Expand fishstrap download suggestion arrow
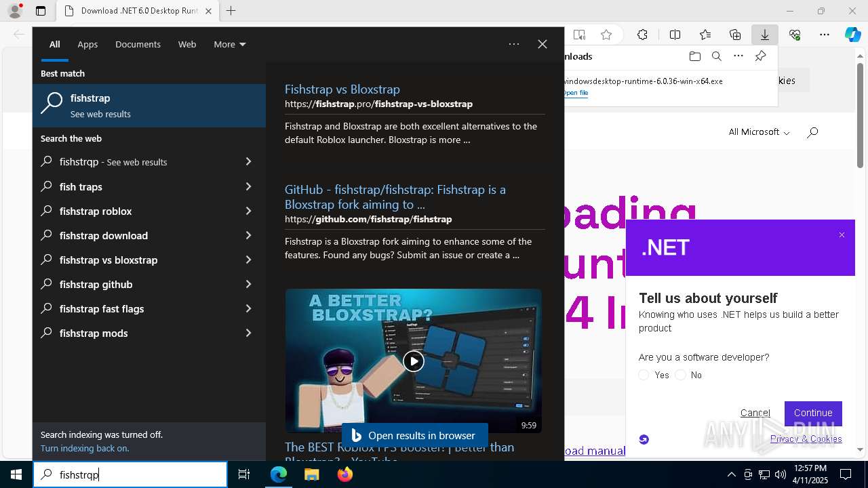The height and width of the screenshot is (488, 868). pos(248,235)
